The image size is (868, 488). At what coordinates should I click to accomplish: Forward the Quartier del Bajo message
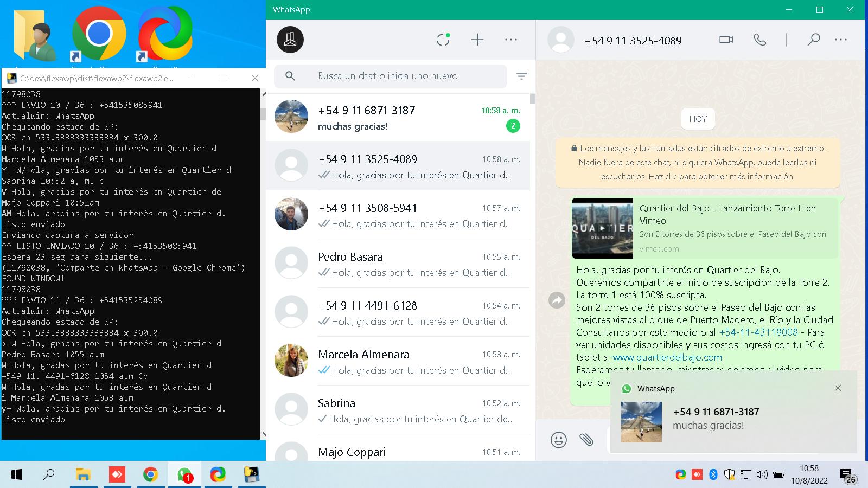click(557, 300)
